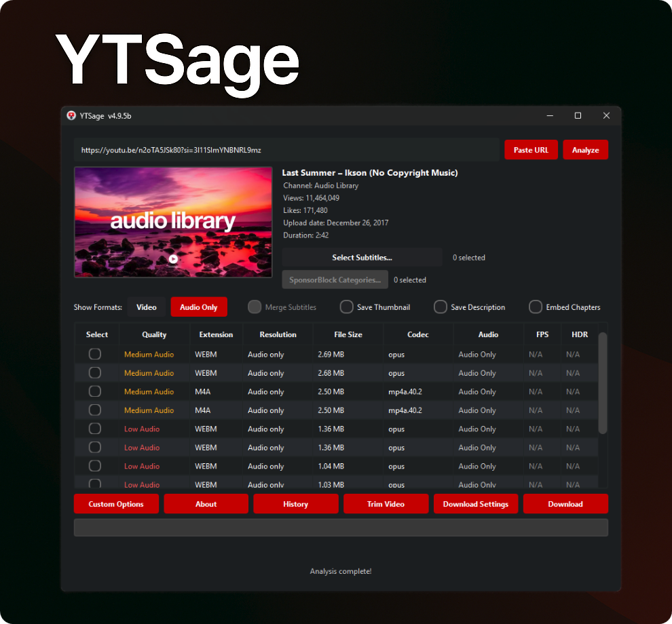Click the audio library video thumbnail
Screen dimensions: 672x624
coord(173,222)
